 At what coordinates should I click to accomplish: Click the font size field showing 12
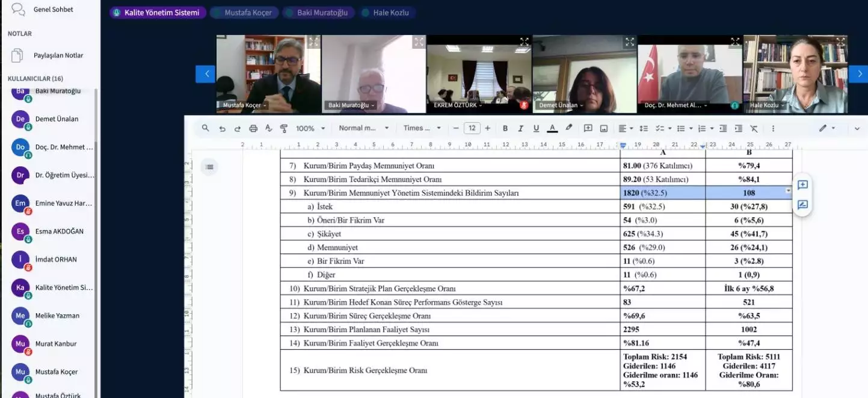coord(472,128)
